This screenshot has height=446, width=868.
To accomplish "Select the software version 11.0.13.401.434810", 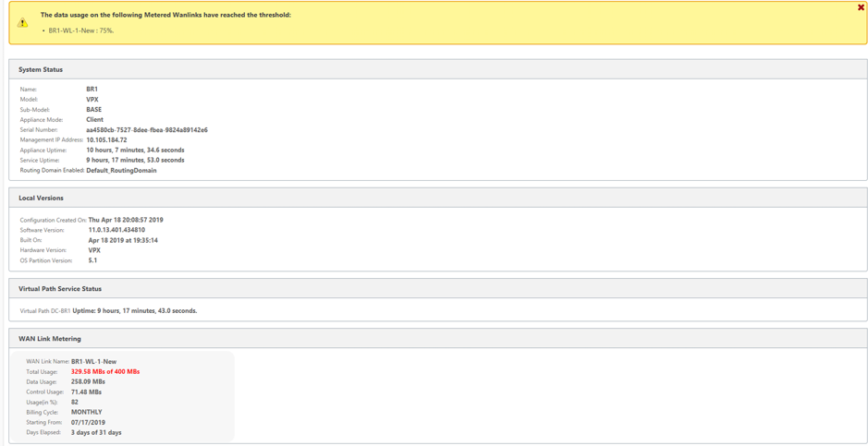I will click(116, 230).
